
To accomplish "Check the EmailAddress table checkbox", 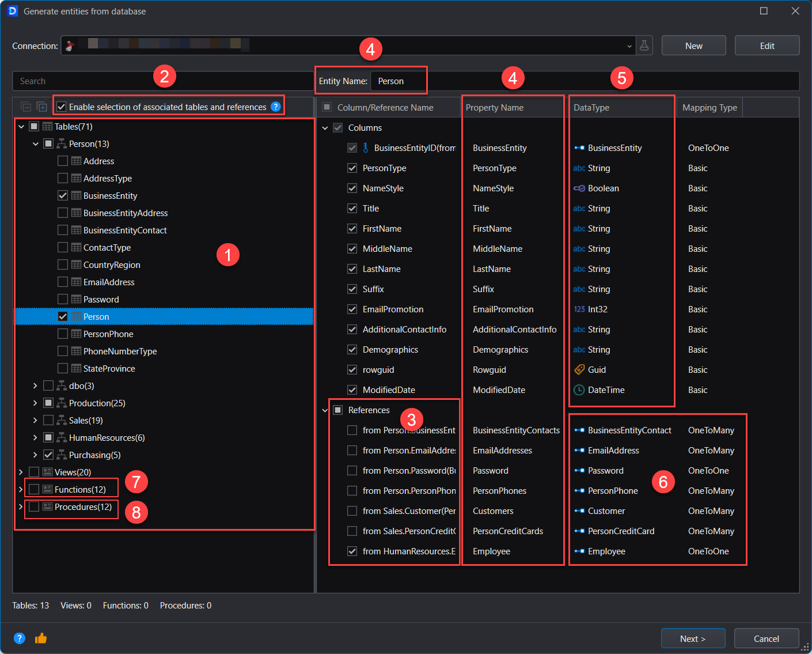I will pyautogui.click(x=63, y=282).
